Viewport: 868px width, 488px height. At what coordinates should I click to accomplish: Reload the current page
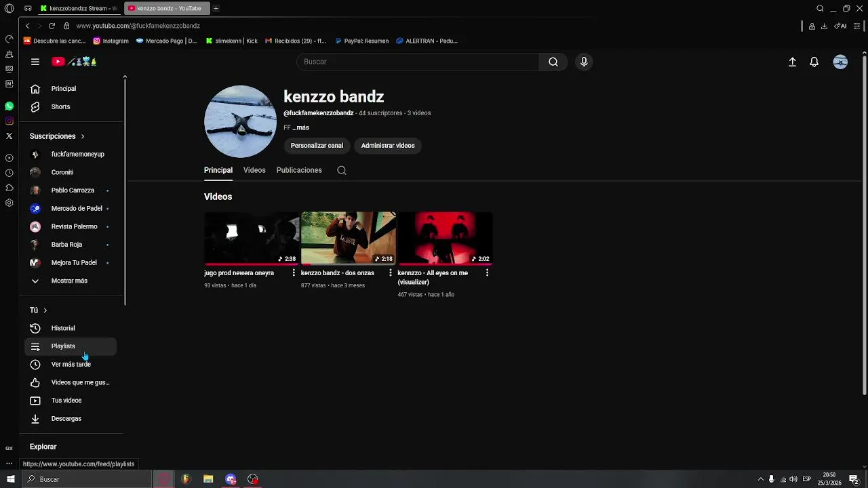click(52, 26)
